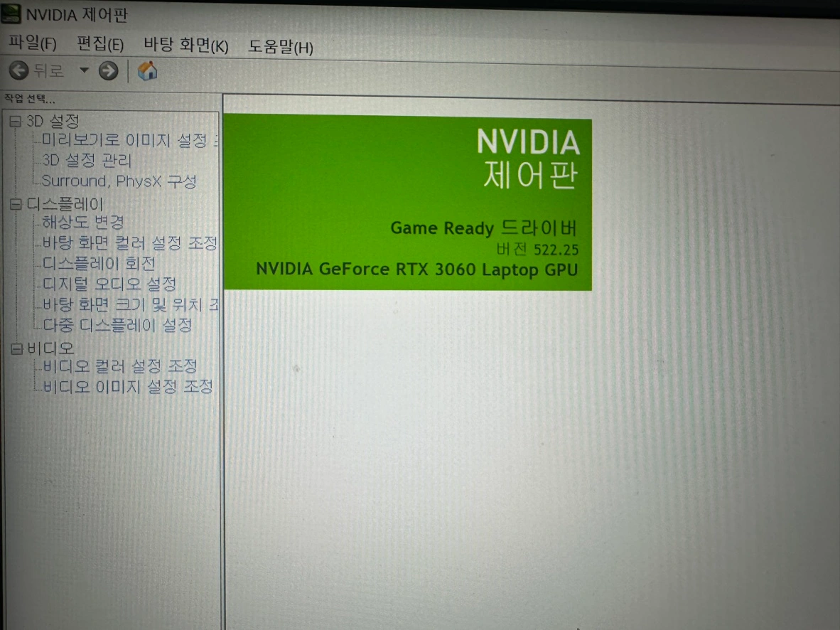Image resolution: width=840 pixels, height=630 pixels.
Task: Click the NVIDIA logo icon in title bar
Action: (x=11, y=14)
